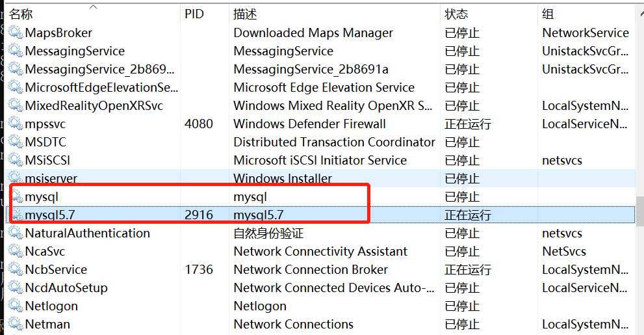Click the Distributed Transaction Coordinator description
This screenshot has height=335, width=644.
pos(334,142)
